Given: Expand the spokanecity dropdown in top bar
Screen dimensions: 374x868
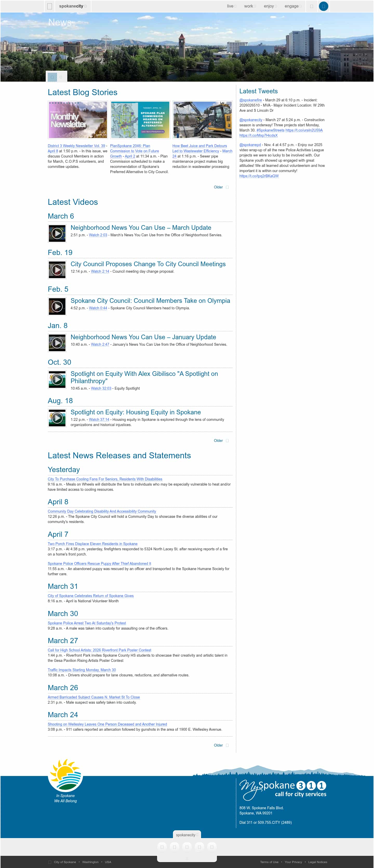Looking at the screenshot, I should click(x=73, y=6).
